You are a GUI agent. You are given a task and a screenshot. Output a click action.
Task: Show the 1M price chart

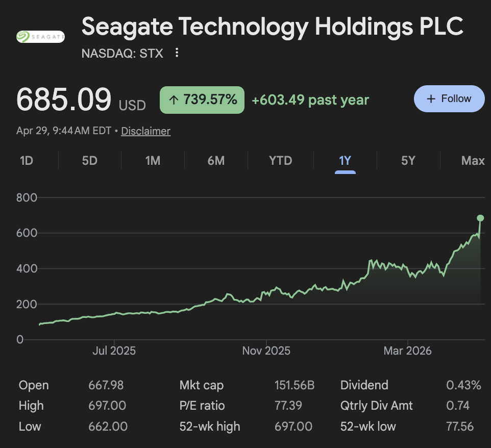point(153,161)
